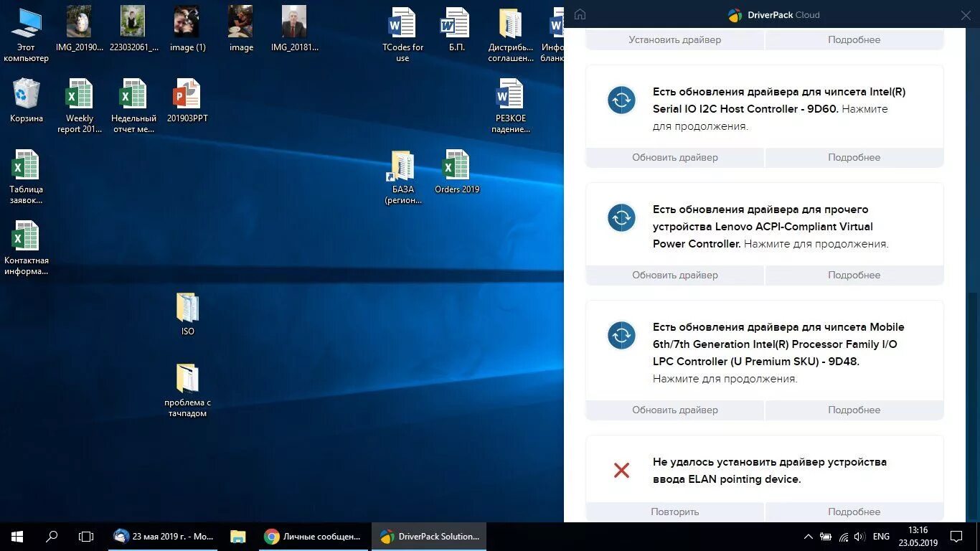Close the DriverPack Cloud panel
The width and height of the screenshot is (980, 551).
966,14
